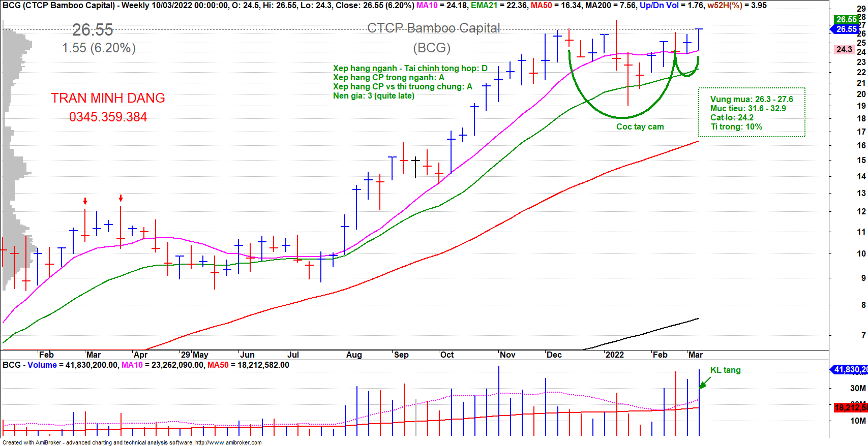Select the Up/Dn Vol label in header
Viewport: 868px width, 446px height.
pos(659,5)
